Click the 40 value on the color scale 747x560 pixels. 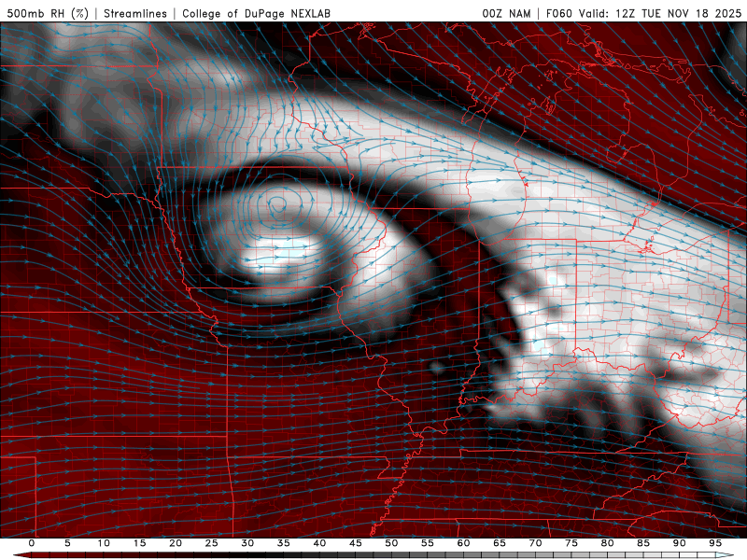(x=319, y=543)
